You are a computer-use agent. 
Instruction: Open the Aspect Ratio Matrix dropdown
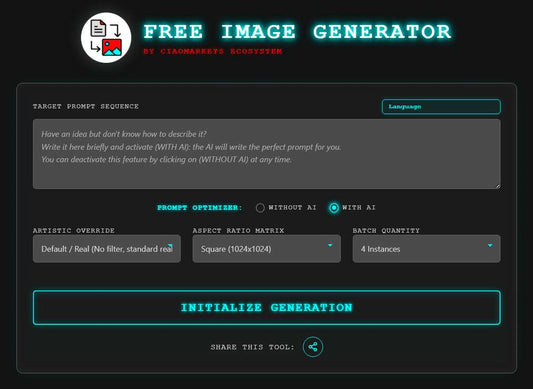tap(266, 249)
